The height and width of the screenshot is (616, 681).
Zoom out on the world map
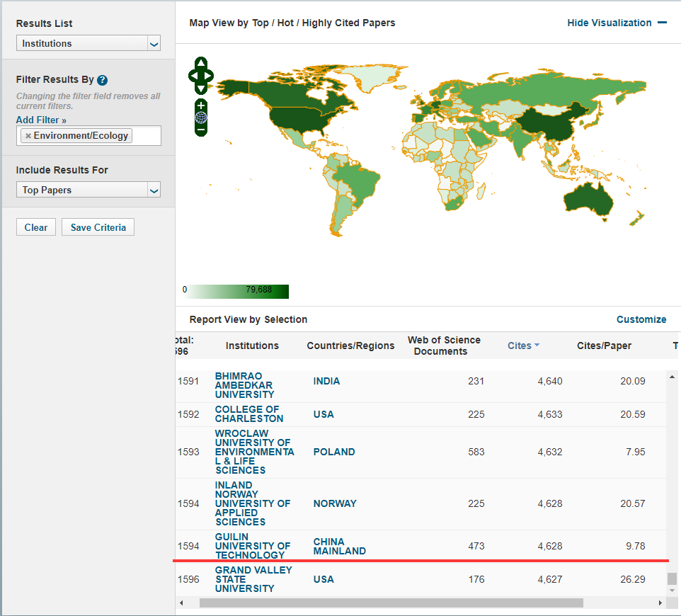pyautogui.click(x=201, y=130)
